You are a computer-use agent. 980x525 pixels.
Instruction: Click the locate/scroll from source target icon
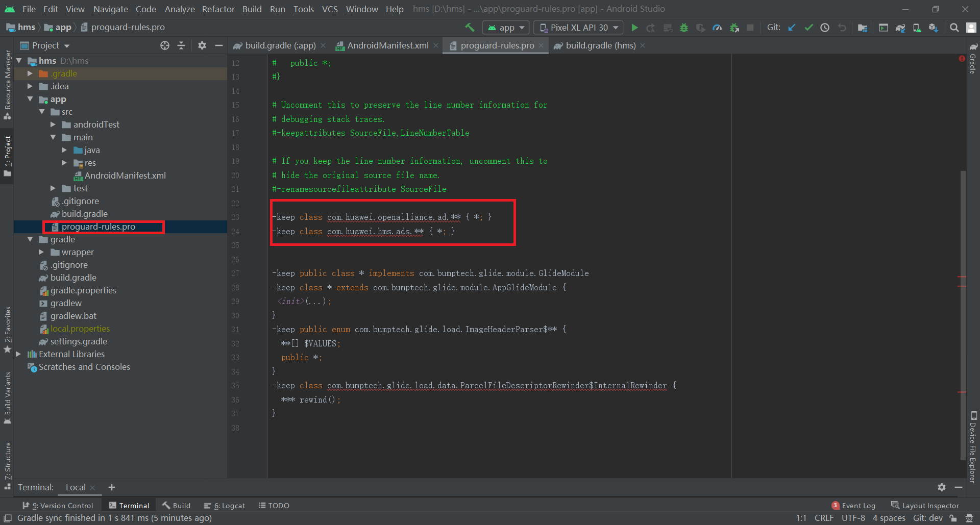click(165, 45)
